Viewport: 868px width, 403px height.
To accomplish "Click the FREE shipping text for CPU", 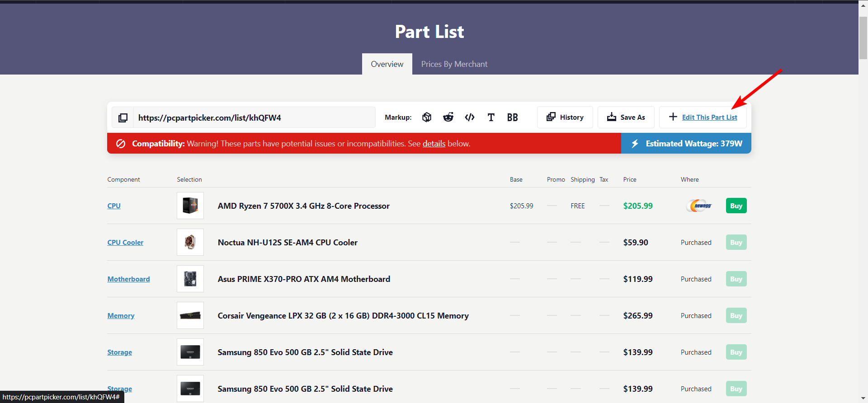I will point(578,206).
